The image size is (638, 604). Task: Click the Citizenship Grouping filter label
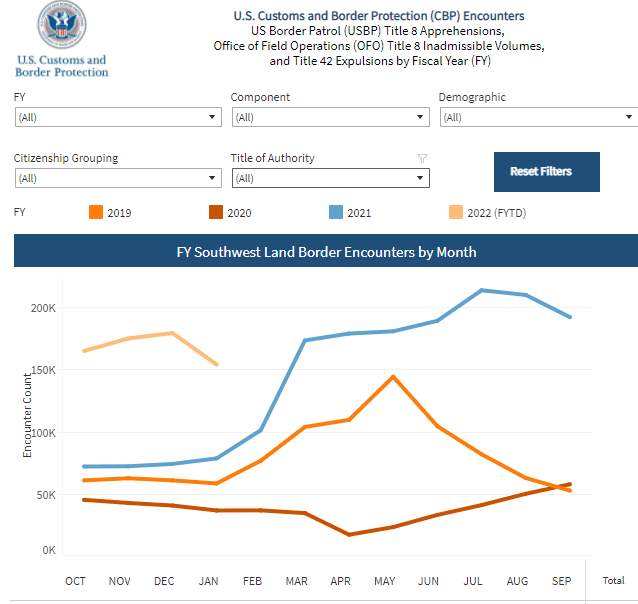click(x=66, y=158)
